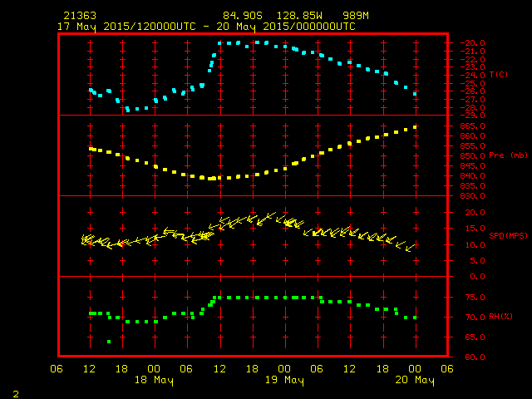Click the end time 20 May 2015/000000UTC
Viewport: 532px width, 399px height.
[286, 27]
